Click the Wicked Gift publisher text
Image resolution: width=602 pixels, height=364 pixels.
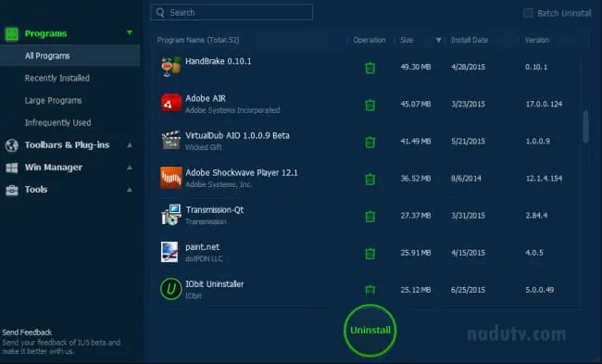pyautogui.click(x=204, y=147)
